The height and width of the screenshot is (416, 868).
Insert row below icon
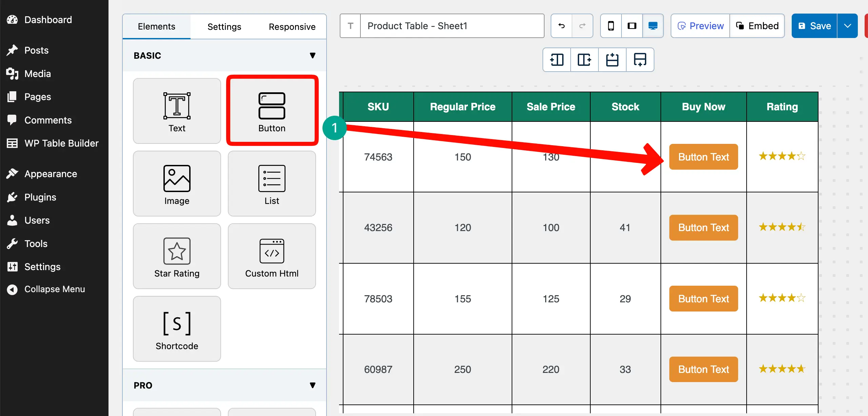click(640, 60)
